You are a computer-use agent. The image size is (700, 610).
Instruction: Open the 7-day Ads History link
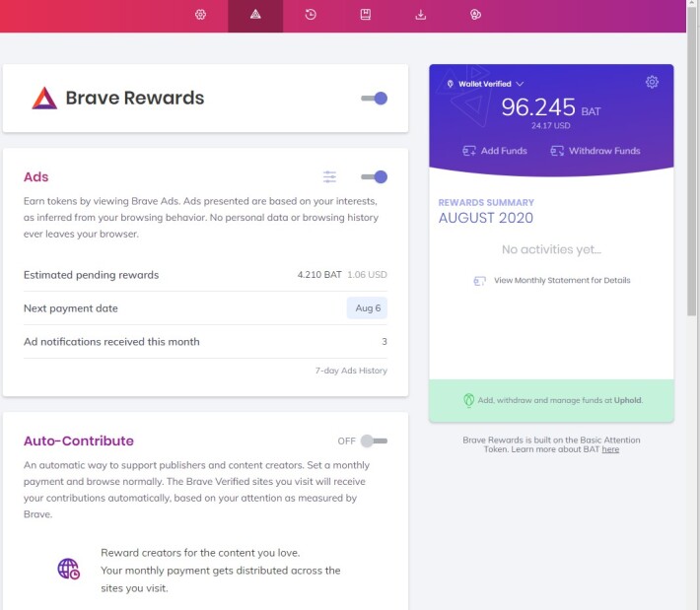coord(351,371)
